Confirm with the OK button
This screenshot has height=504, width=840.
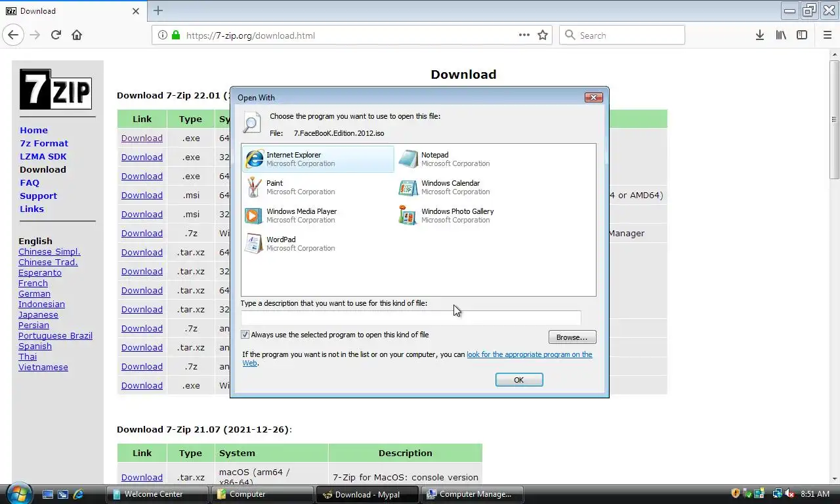(x=519, y=380)
